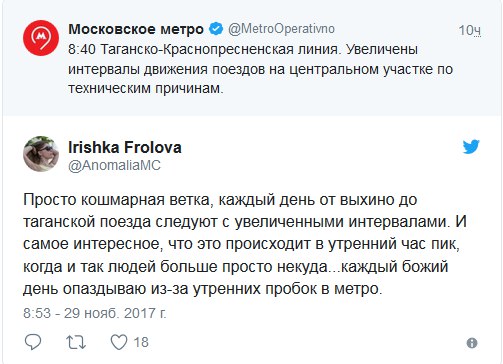Open the 8:53 - 29 нояб. 2017 date link
This screenshot has height=364, width=503.
click(x=95, y=313)
